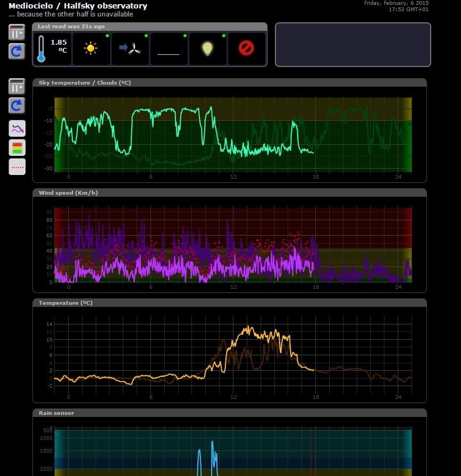This screenshot has height=476, width=461.
Task: Select the anemometer wind sensor icon
Action: click(130, 49)
